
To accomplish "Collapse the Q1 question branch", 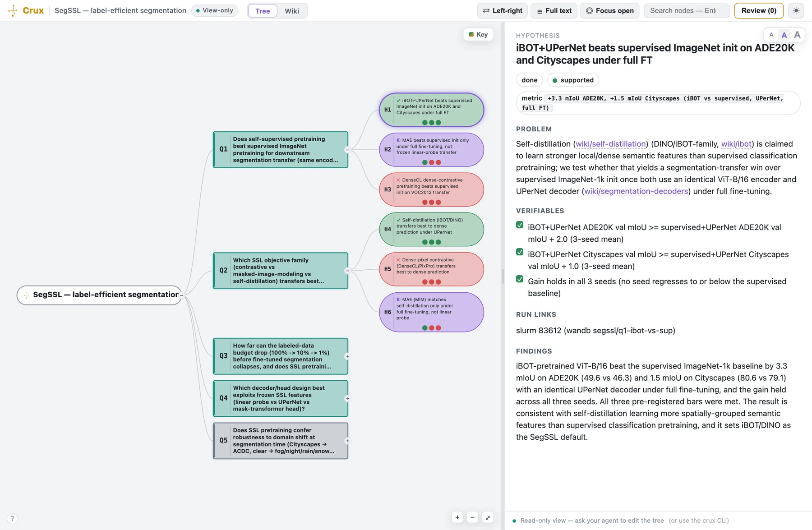I will [x=347, y=150].
